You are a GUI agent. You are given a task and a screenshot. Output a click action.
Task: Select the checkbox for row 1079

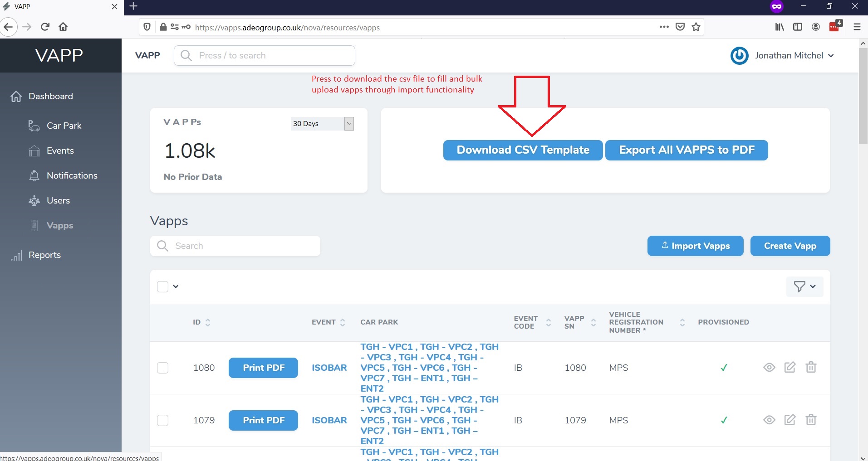tap(162, 420)
